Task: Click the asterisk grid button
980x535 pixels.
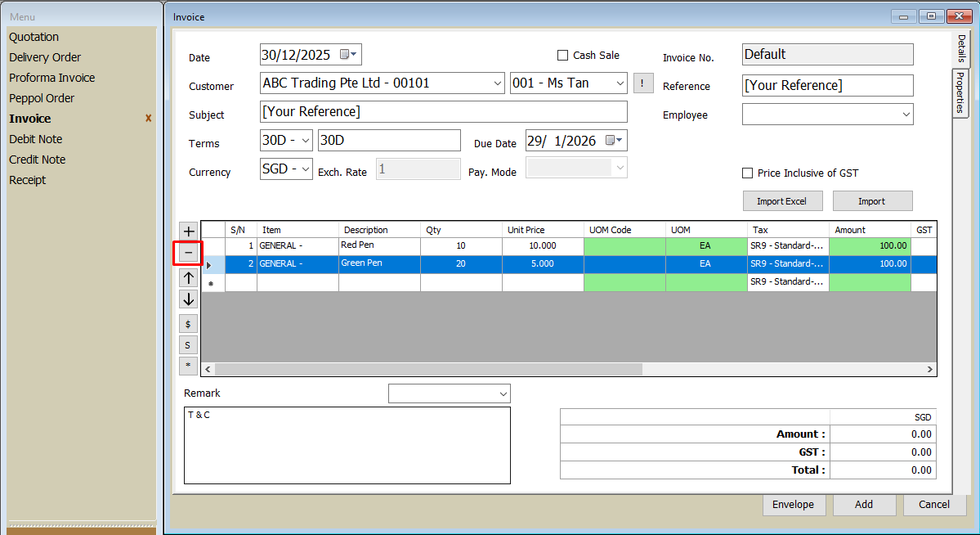Action: pos(188,366)
